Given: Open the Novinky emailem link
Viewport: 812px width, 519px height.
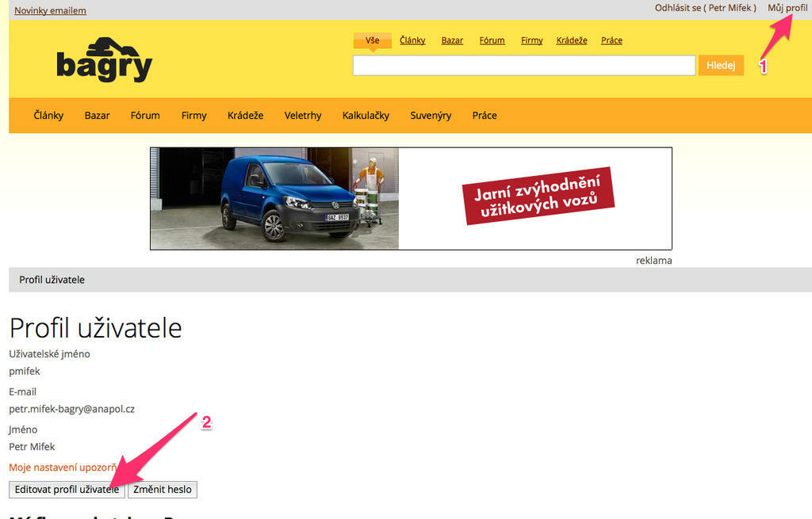Looking at the screenshot, I should pos(50,10).
